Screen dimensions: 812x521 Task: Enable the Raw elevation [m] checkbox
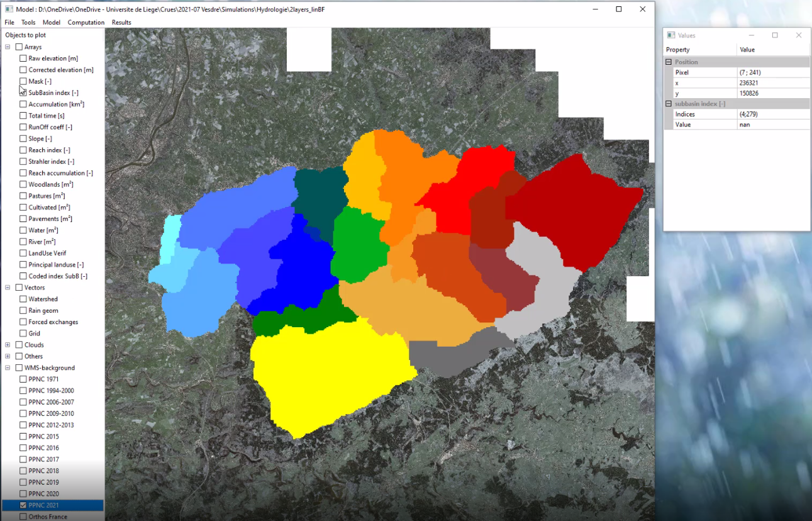[23, 59]
